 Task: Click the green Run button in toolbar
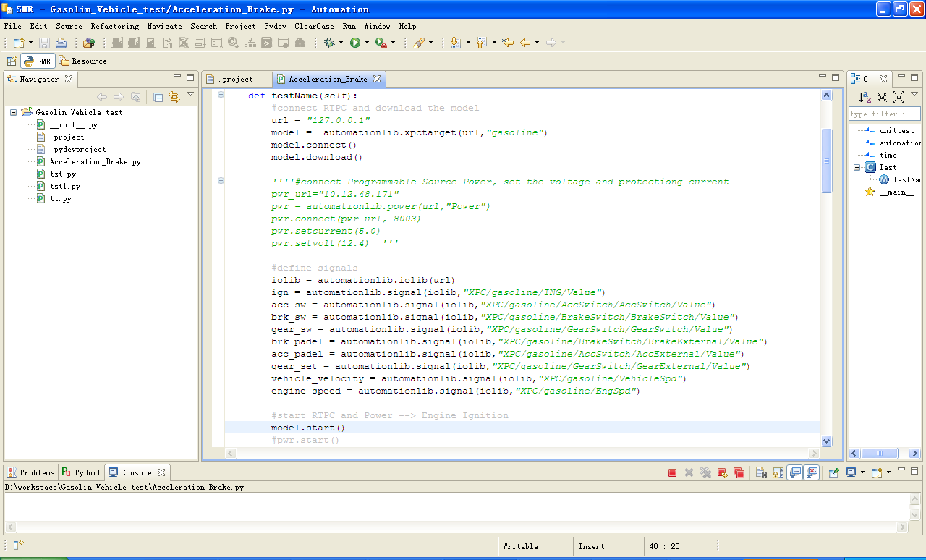(354, 43)
